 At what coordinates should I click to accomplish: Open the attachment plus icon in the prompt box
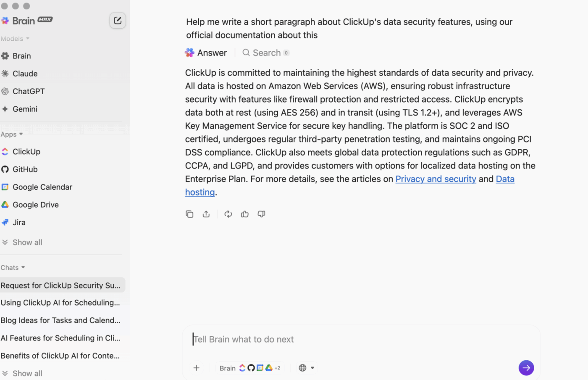tap(196, 368)
